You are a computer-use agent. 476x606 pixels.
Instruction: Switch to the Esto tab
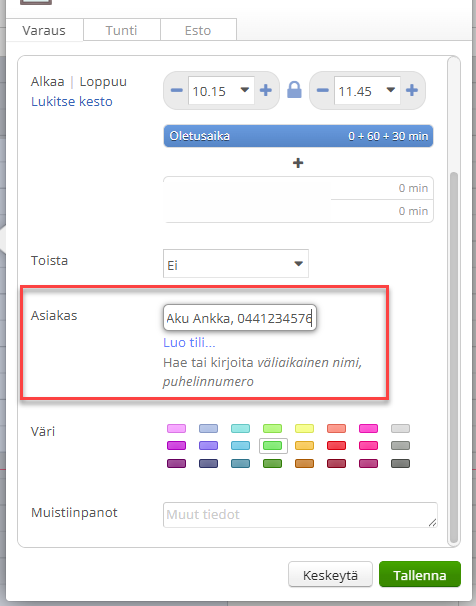click(198, 30)
